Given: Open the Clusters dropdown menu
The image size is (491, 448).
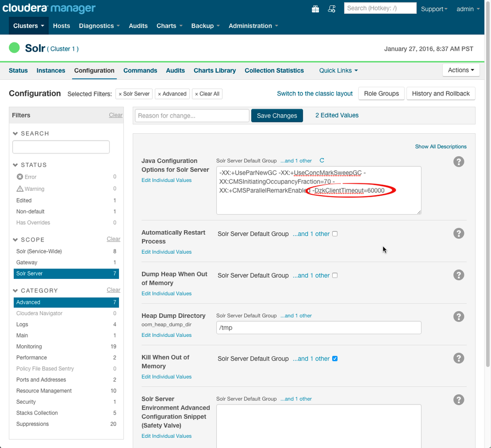Looking at the screenshot, I should click(x=29, y=26).
